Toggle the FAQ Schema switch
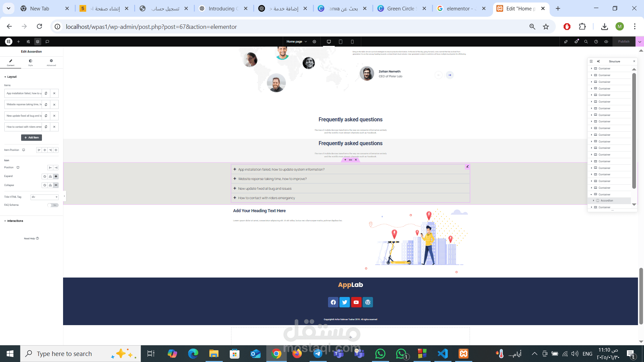The height and width of the screenshot is (362, 644). point(53,205)
